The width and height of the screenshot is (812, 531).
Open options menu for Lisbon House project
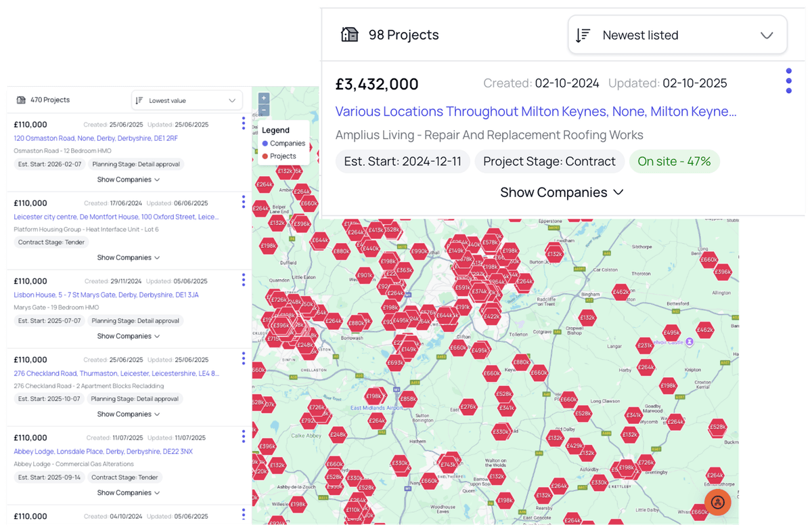click(244, 280)
